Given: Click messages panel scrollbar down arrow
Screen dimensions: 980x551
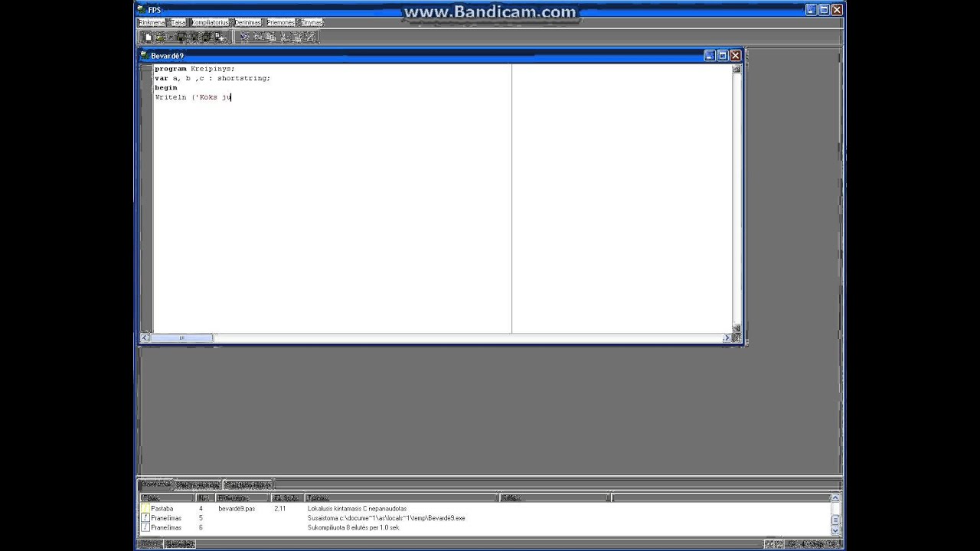Looking at the screenshot, I should click(835, 530).
